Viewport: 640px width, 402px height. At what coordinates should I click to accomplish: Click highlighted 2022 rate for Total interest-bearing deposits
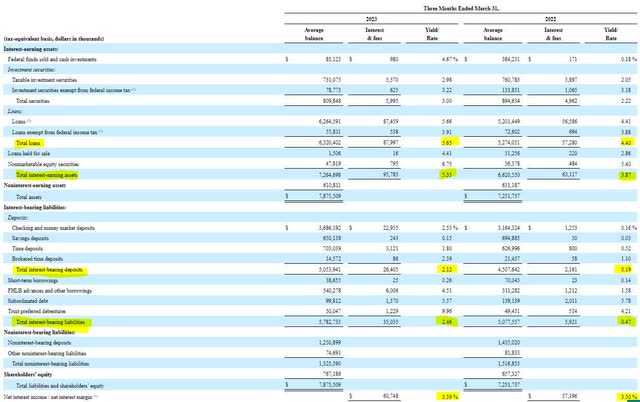pyautogui.click(x=626, y=269)
